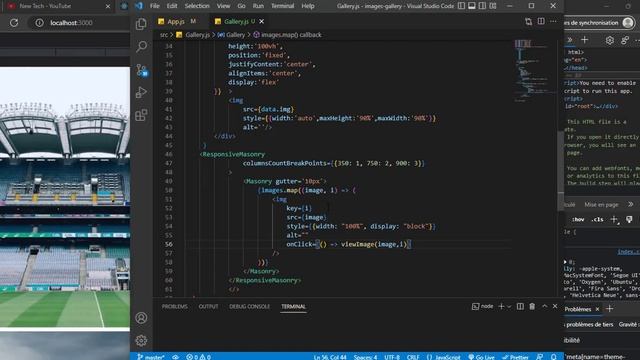
Task: Reload the browser page
Action: [14, 23]
